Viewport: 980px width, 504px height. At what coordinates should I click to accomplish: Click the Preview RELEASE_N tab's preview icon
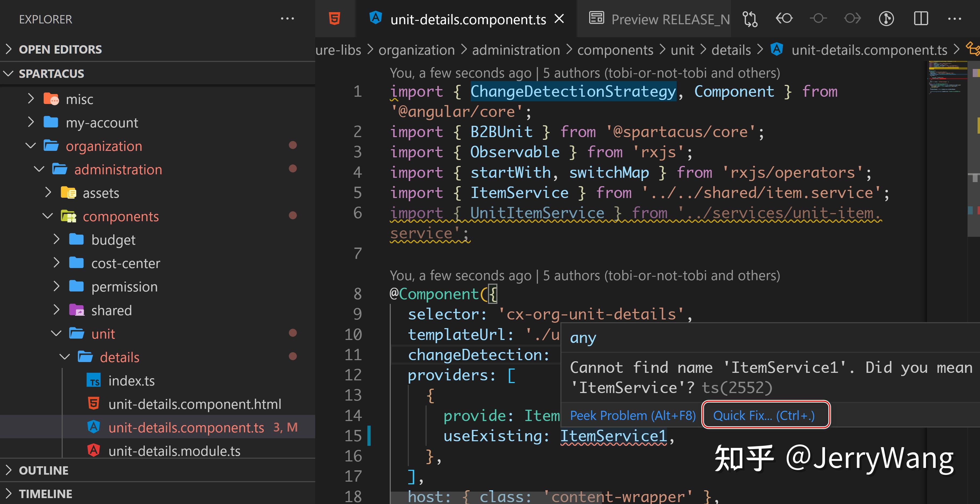[x=597, y=18]
